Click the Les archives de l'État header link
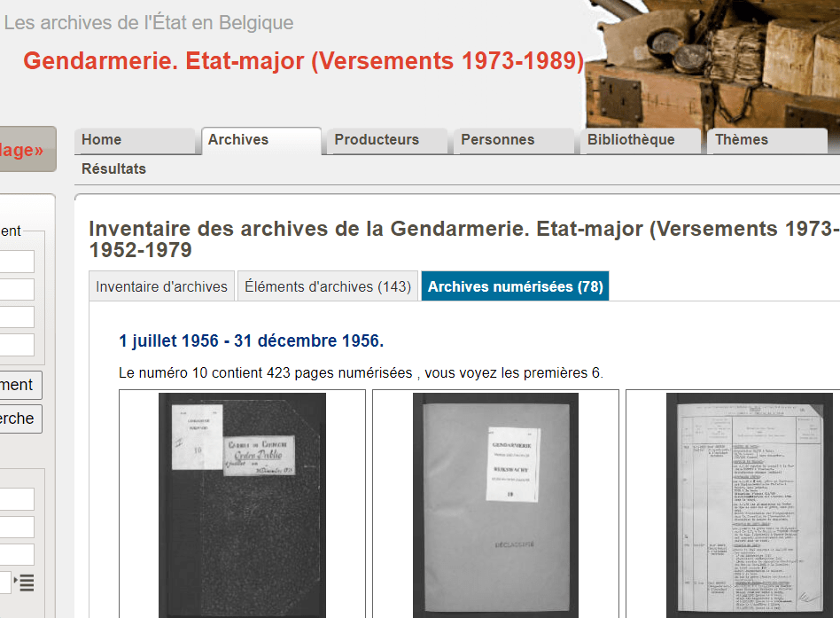 (x=149, y=23)
